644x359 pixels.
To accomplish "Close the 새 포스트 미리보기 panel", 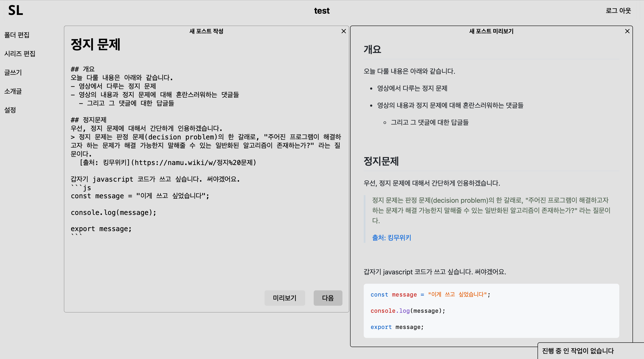I will pos(627,31).
